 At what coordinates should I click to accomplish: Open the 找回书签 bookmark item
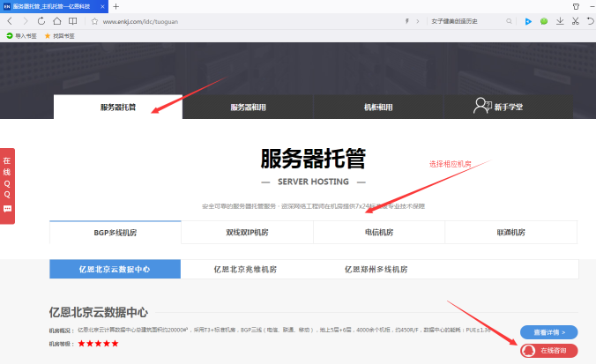click(60, 36)
